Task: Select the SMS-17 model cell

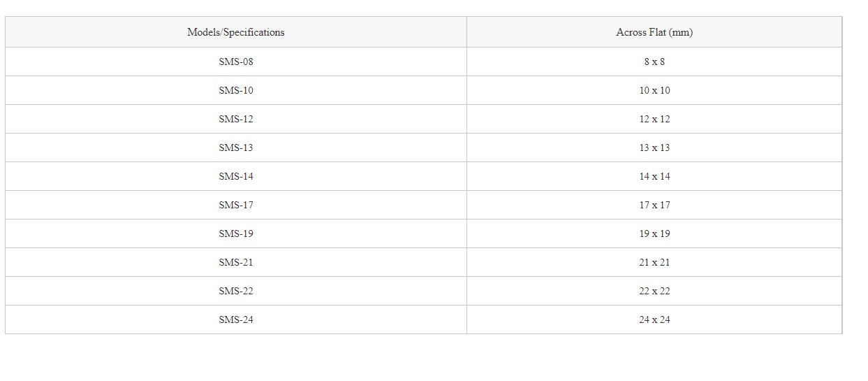Action: 236,205
